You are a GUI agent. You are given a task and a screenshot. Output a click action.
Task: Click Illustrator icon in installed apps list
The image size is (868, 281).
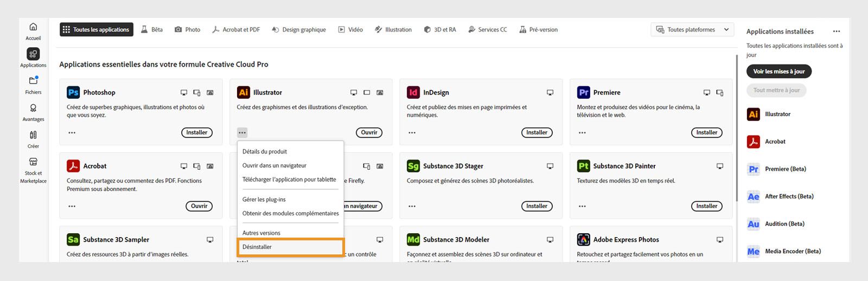(x=754, y=114)
